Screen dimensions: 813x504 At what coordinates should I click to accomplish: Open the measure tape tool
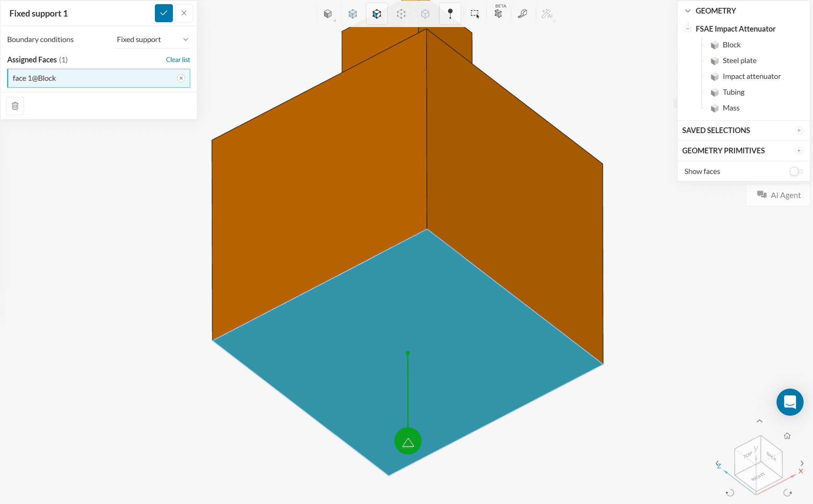(x=522, y=14)
